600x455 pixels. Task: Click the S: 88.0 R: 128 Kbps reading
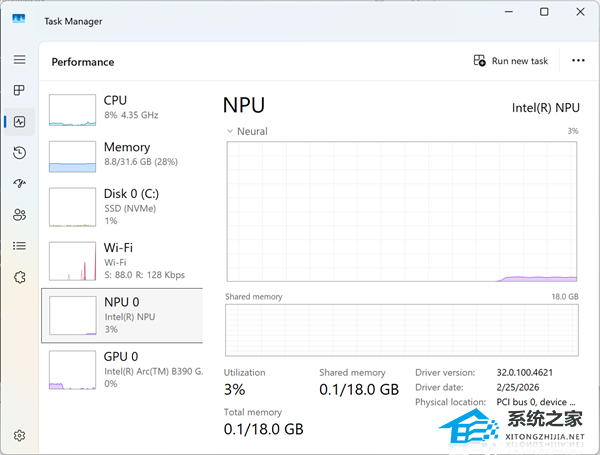coord(145,275)
